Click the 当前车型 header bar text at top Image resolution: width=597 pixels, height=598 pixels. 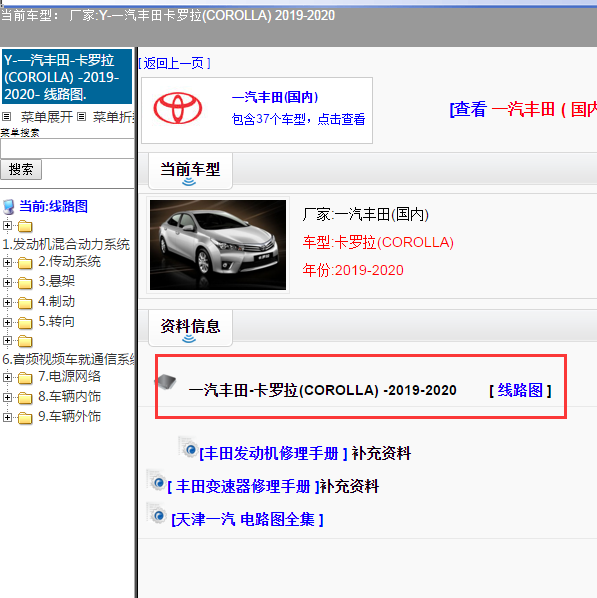coord(168,16)
